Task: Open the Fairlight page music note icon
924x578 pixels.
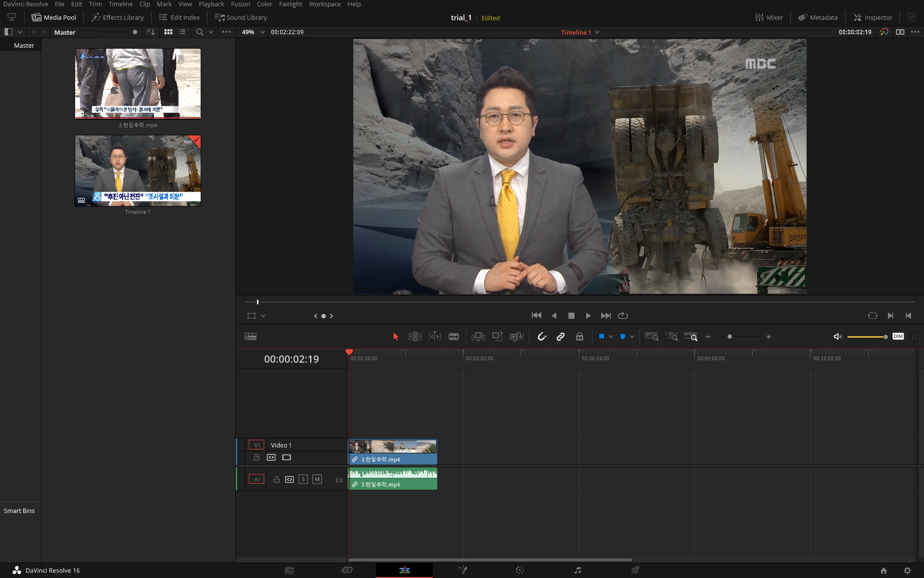Action: click(577, 570)
